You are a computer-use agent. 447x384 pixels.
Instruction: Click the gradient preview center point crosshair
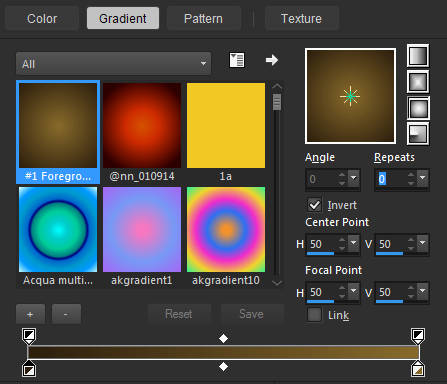coord(350,96)
